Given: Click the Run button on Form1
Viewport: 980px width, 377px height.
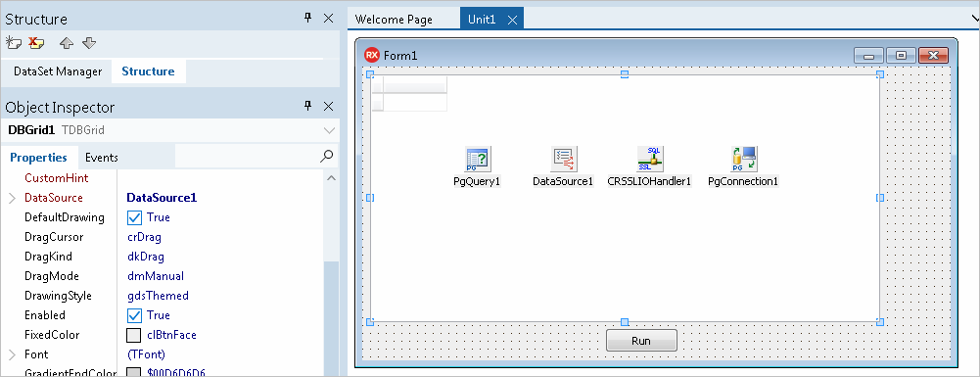Looking at the screenshot, I should [x=641, y=341].
